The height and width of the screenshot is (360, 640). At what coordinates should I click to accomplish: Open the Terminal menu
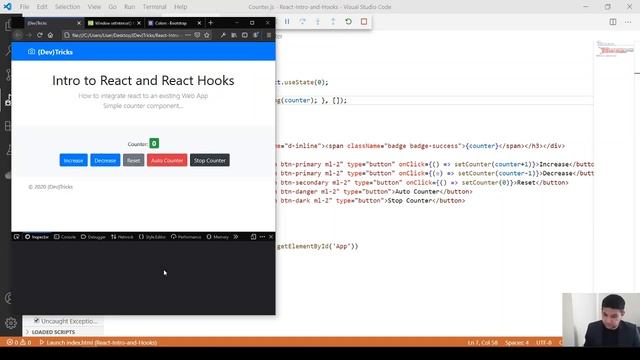tap(155, 7)
